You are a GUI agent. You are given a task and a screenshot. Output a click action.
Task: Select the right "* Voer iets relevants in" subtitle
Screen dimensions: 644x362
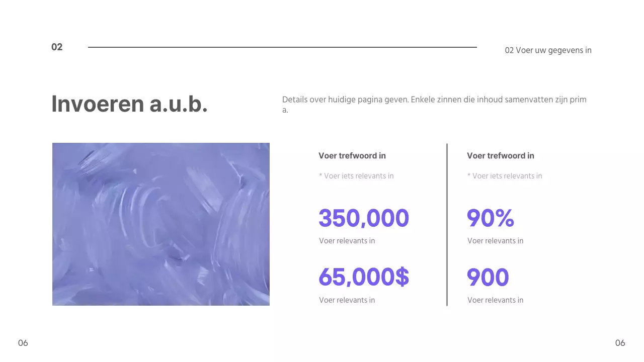pos(505,176)
